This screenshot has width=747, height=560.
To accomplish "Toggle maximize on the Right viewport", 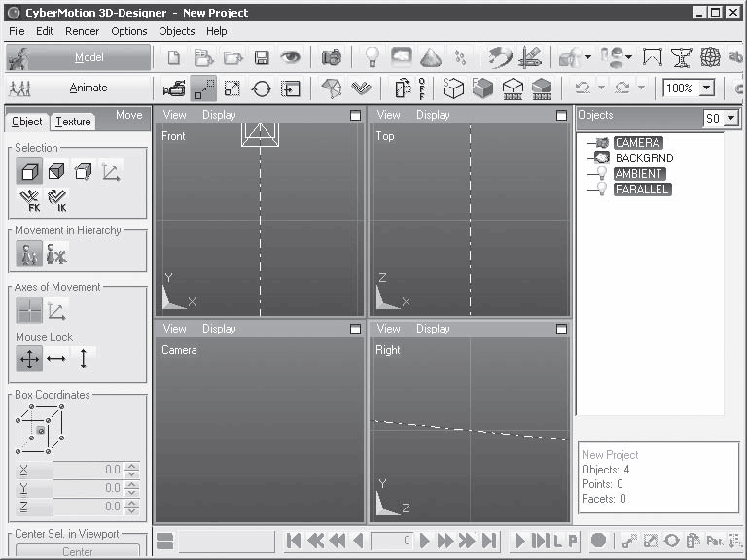I will pyautogui.click(x=562, y=329).
